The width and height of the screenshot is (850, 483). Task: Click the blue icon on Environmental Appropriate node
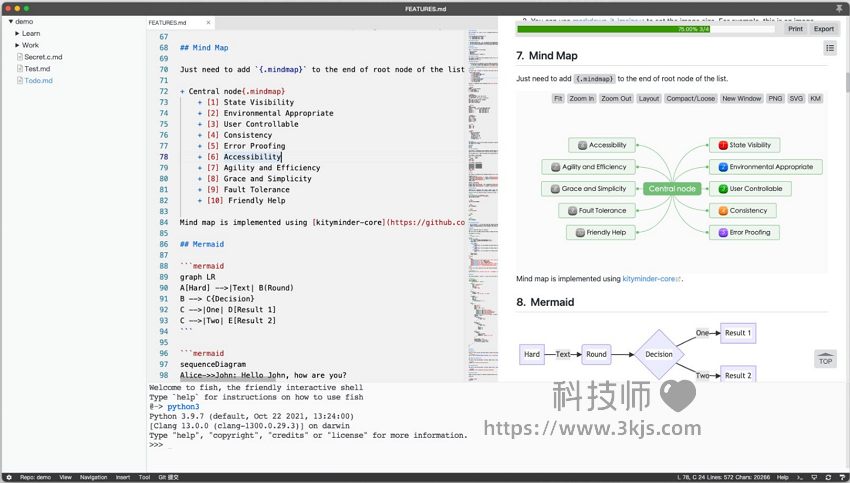(x=723, y=167)
